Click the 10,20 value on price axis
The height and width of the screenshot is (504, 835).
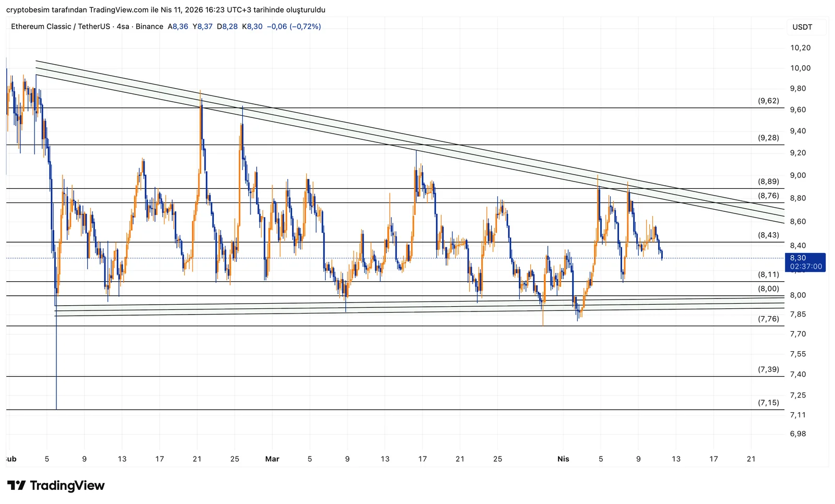tap(800, 48)
